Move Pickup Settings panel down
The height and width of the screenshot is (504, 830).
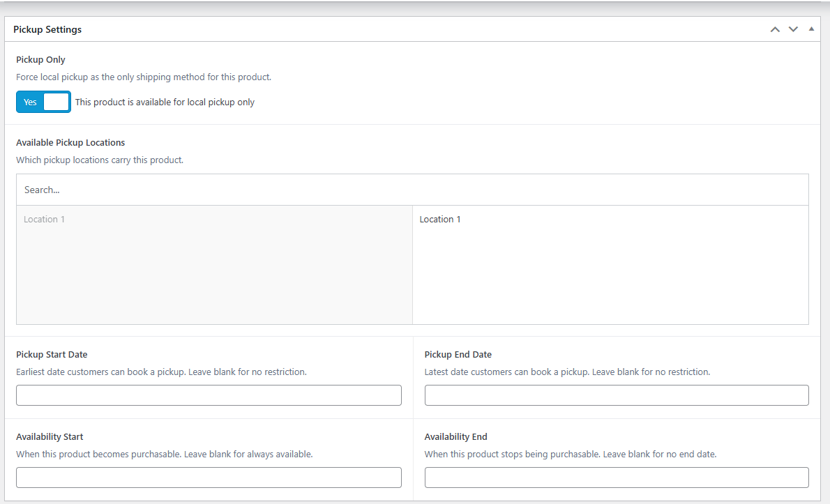pos(793,29)
